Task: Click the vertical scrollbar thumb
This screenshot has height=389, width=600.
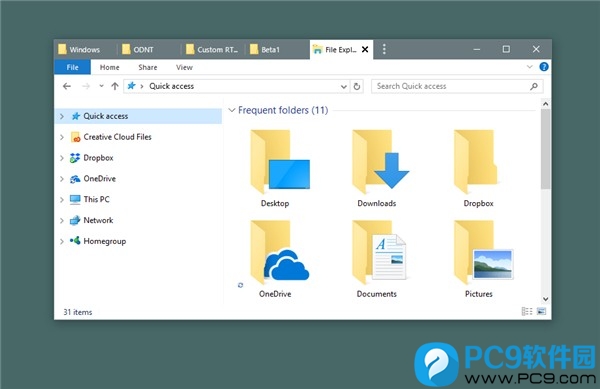Action: pyautogui.click(x=546, y=148)
